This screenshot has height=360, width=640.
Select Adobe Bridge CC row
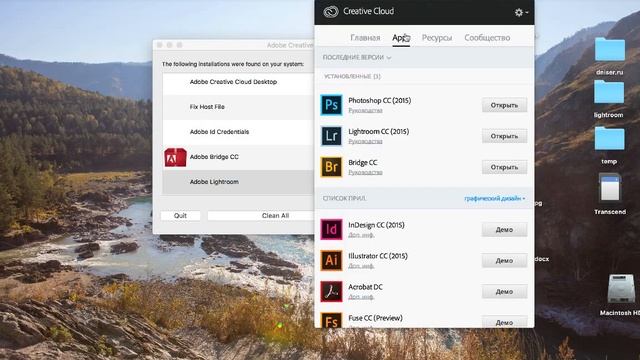[x=238, y=157]
